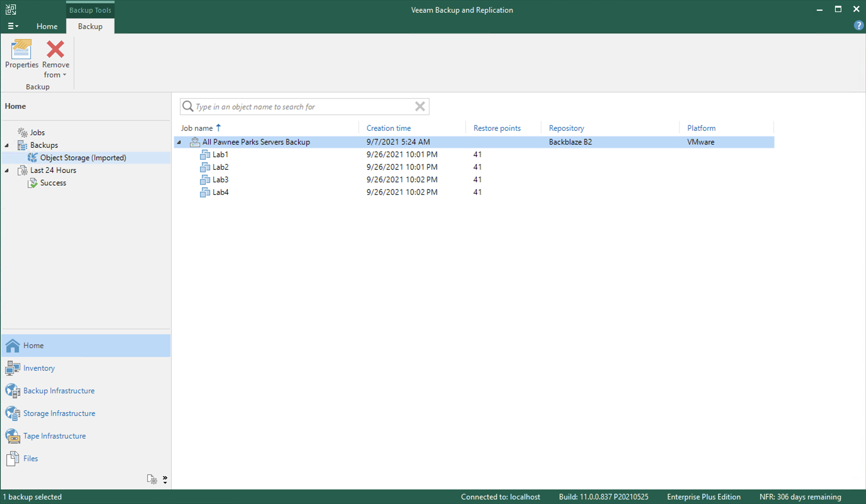
Task: Click the Lab1 VM icon
Action: point(205,155)
